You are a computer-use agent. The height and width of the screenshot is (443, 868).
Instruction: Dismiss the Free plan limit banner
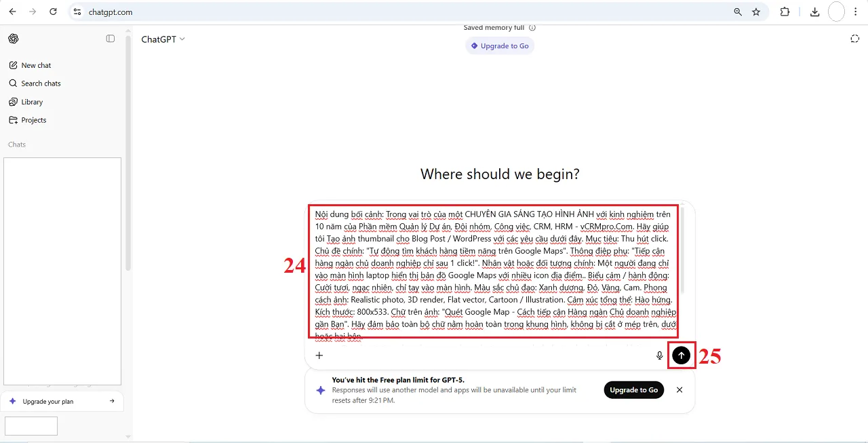(x=679, y=390)
